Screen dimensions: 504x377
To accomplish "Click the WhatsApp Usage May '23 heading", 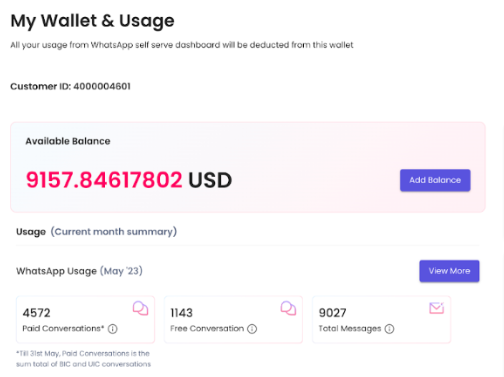I will click(x=79, y=271).
